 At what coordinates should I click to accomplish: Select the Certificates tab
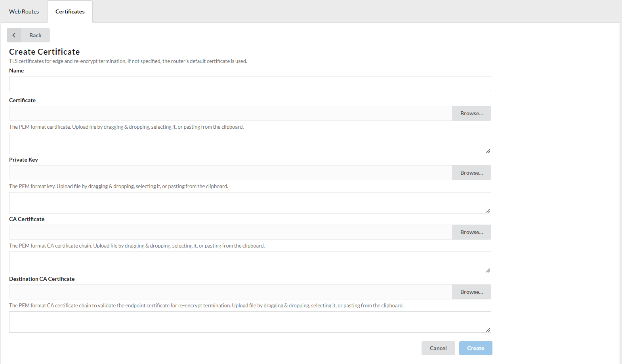[x=70, y=11]
